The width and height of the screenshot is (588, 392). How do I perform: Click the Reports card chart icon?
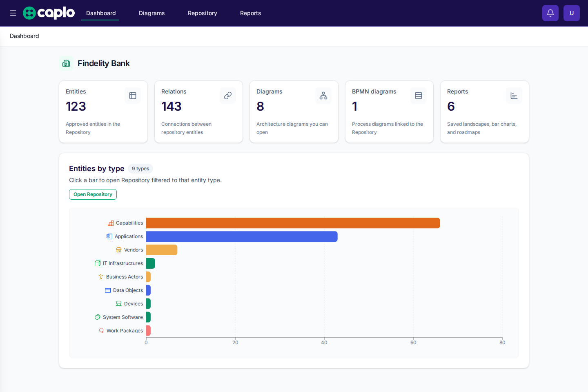point(514,96)
